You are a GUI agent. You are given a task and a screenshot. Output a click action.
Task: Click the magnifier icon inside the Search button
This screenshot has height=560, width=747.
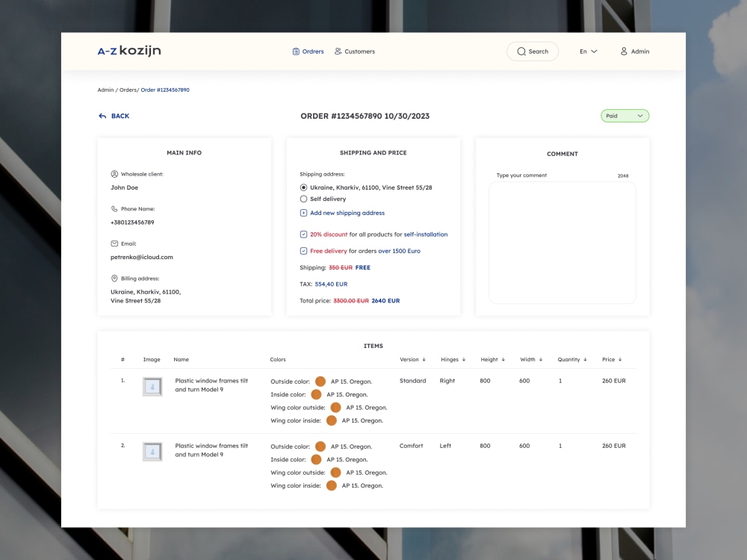pos(521,51)
